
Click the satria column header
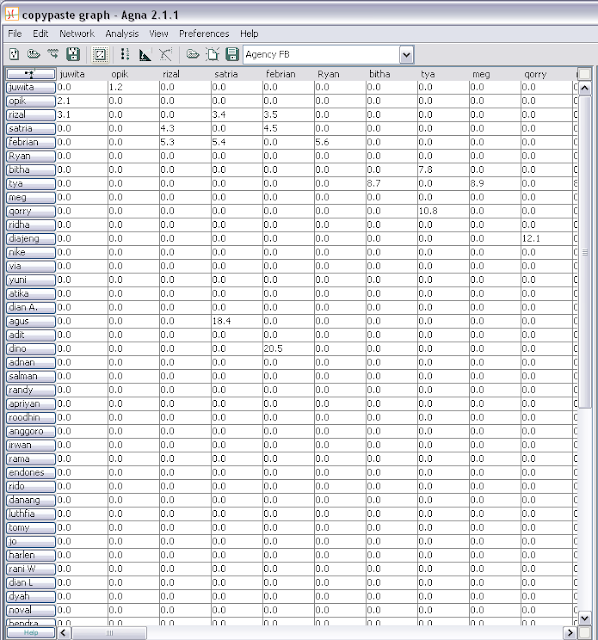click(x=226, y=74)
